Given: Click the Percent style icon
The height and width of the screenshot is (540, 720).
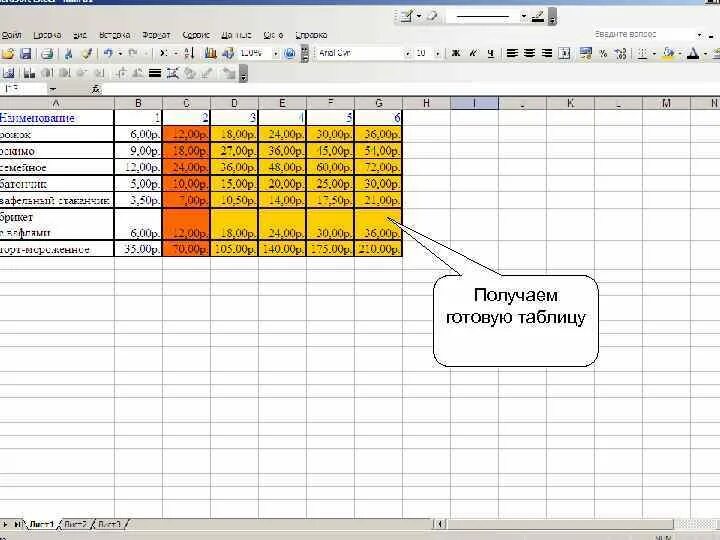Looking at the screenshot, I should [x=603, y=54].
